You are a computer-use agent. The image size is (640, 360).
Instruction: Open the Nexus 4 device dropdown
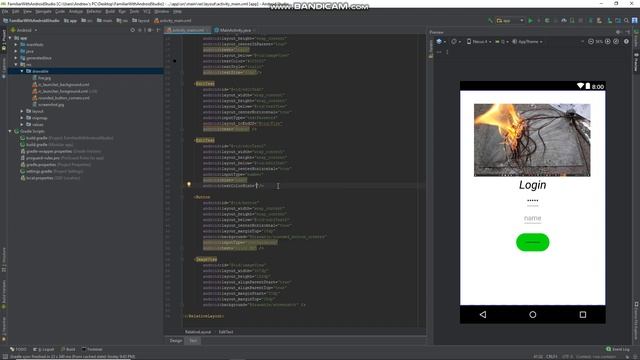pos(479,42)
